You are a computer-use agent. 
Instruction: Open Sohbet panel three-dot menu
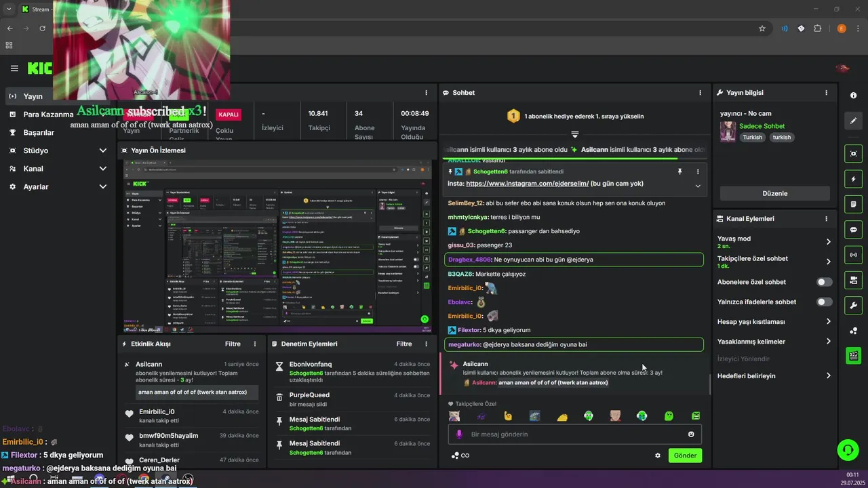tap(701, 93)
